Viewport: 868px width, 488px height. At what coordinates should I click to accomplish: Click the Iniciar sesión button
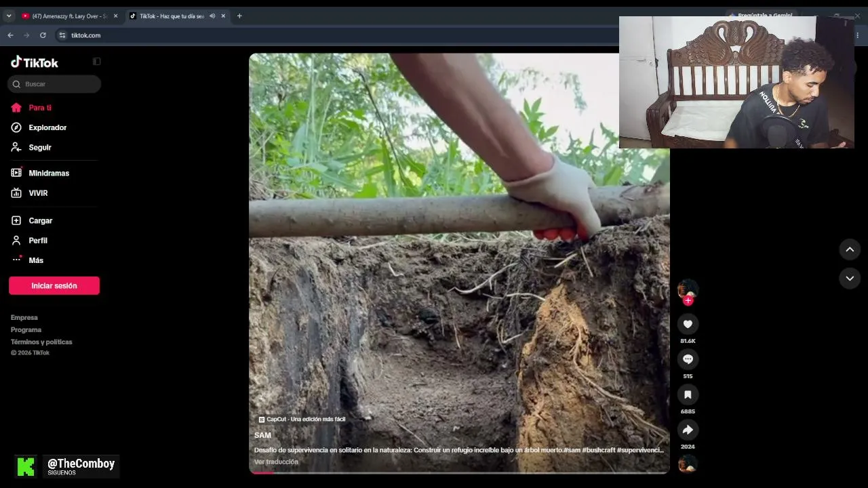(54, 285)
